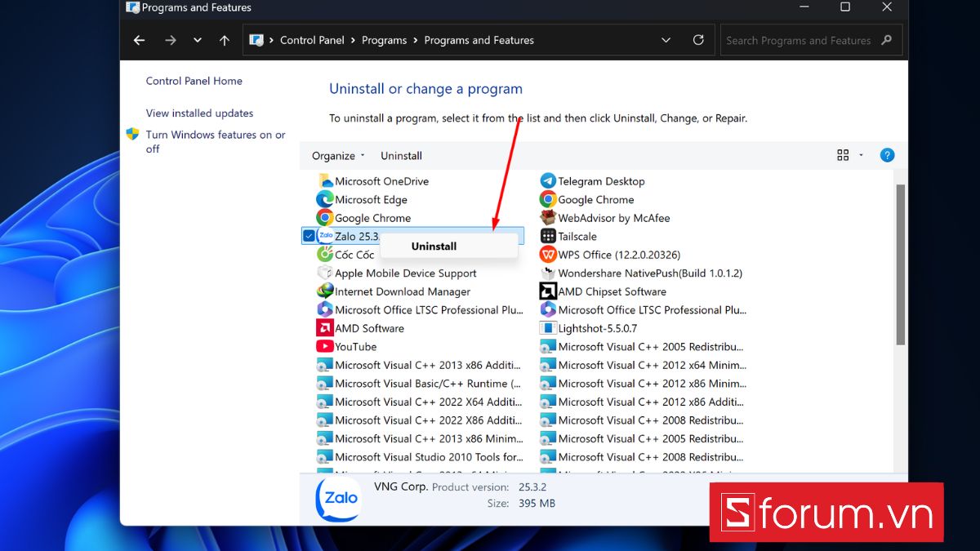Click the Zalo icon in the program list
The height and width of the screenshot is (551, 980).
click(x=326, y=236)
